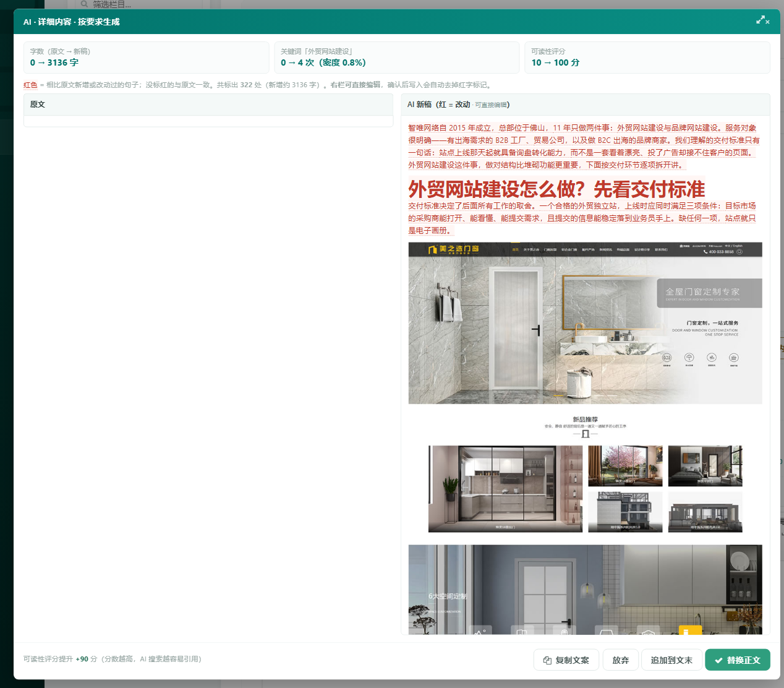784x688 pixels.
Task: Click the heading 外贸网站建设怎么做？先看交付标准
Action: click(x=556, y=189)
